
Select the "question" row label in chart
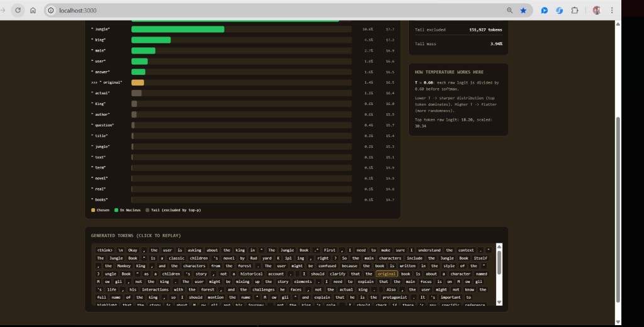(x=103, y=125)
